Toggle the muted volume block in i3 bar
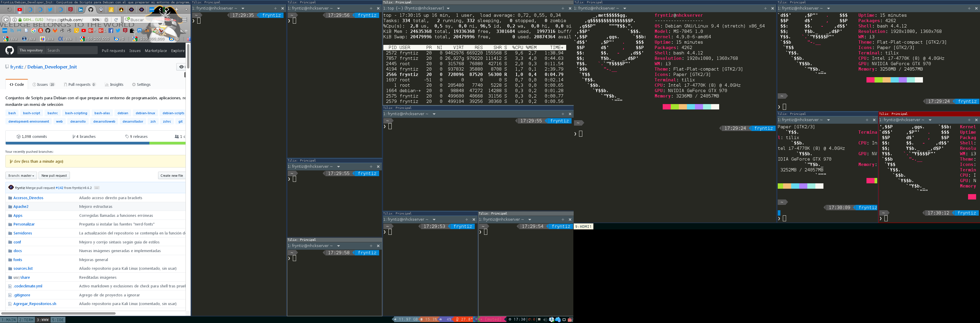This screenshot has width=980, height=323. point(492,320)
